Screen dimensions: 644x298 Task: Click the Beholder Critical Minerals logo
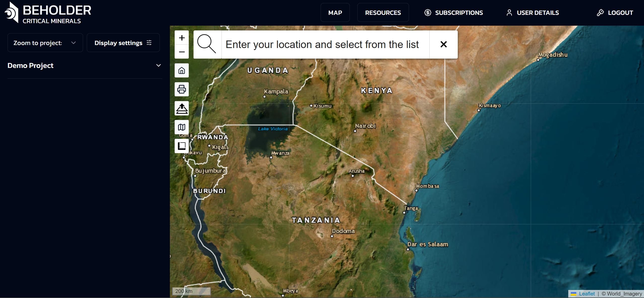[48, 13]
